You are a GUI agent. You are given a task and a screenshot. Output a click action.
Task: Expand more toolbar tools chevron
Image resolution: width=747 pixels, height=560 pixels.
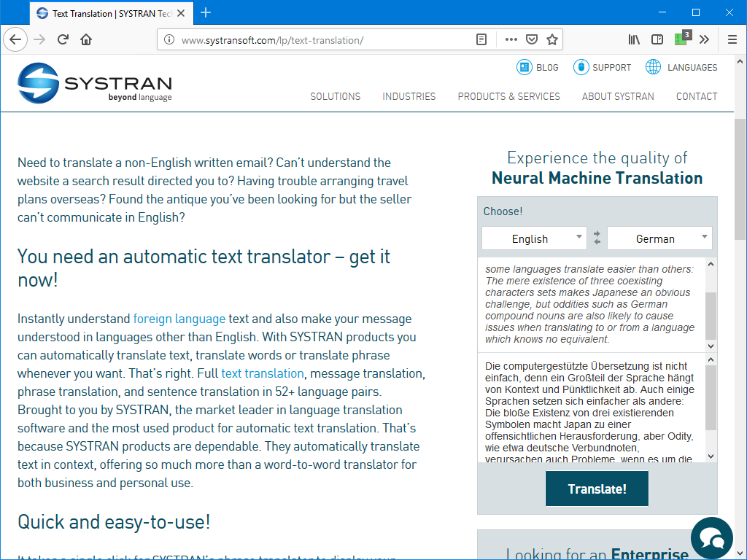pyautogui.click(x=704, y=39)
